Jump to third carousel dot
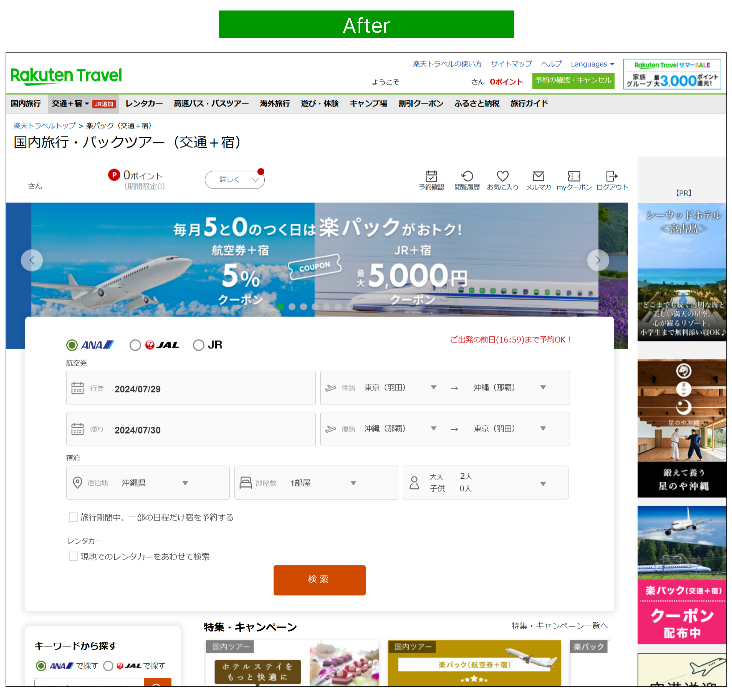 pyautogui.click(x=304, y=307)
